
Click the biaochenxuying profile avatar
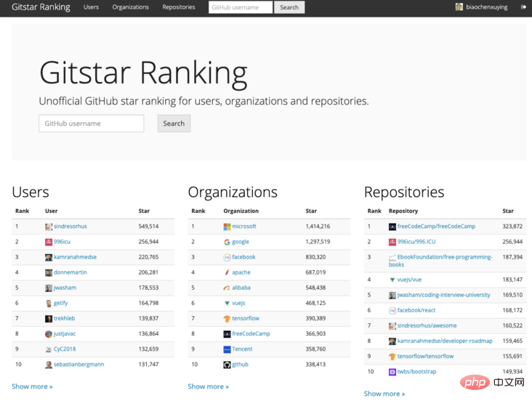pyautogui.click(x=459, y=7)
